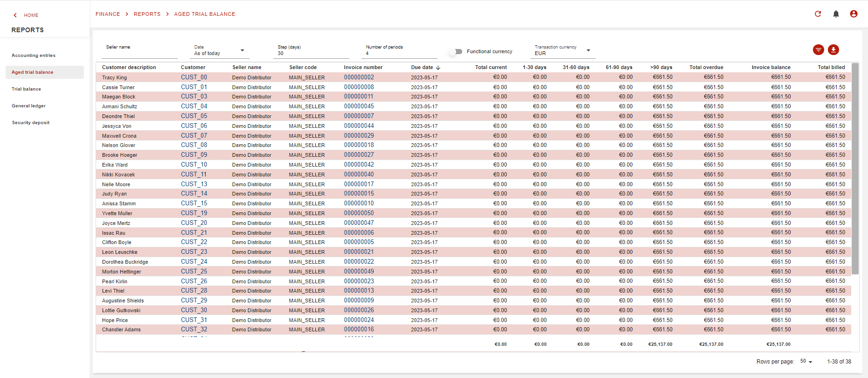Viewport: 868px width, 378px height.
Task: Click the FINANCE breadcrumb link
Action: 108,14
